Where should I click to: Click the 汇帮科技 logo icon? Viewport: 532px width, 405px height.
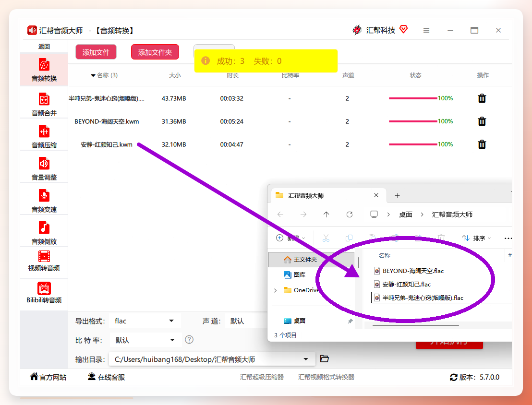357,30
